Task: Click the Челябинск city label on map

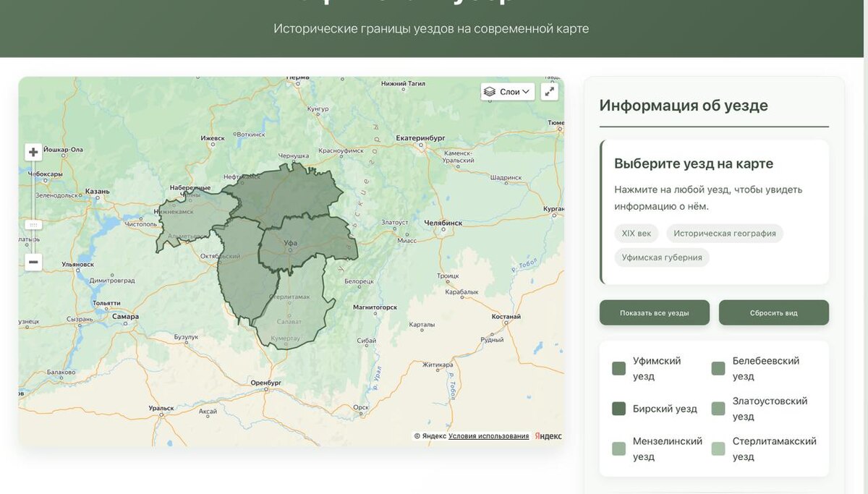Action: point(443,223)
